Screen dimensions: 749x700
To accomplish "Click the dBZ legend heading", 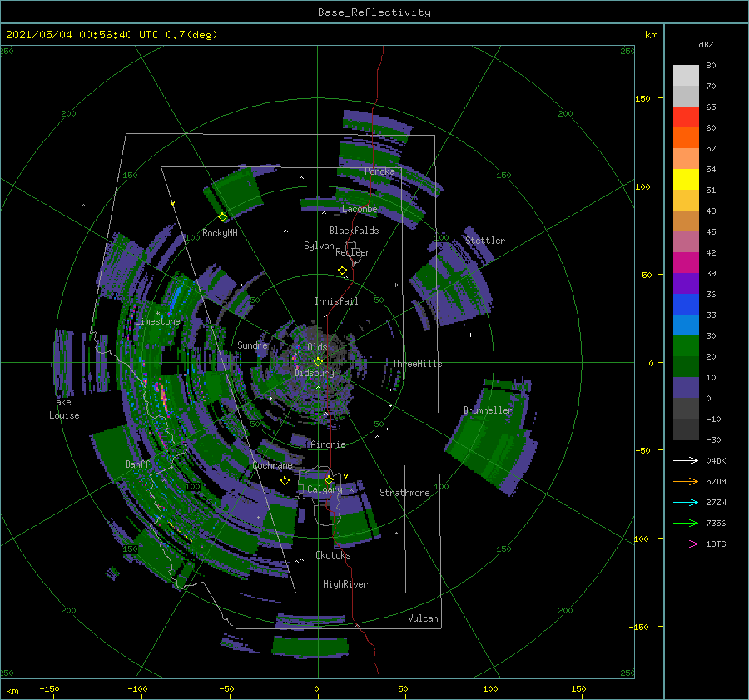I will click(706, 44).
